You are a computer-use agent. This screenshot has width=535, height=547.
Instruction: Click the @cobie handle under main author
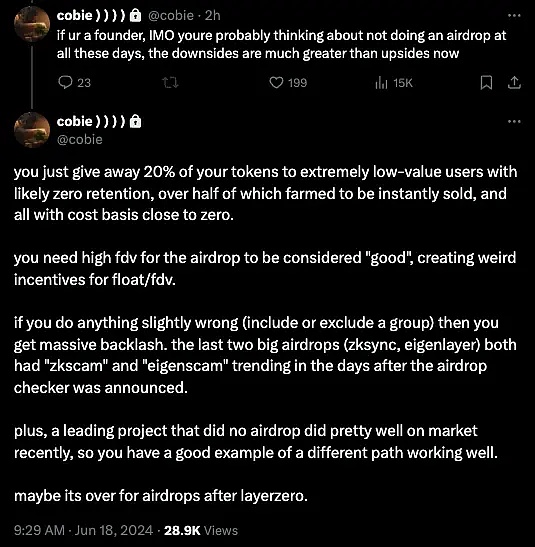pyautogui.click(x=80, y=140)
